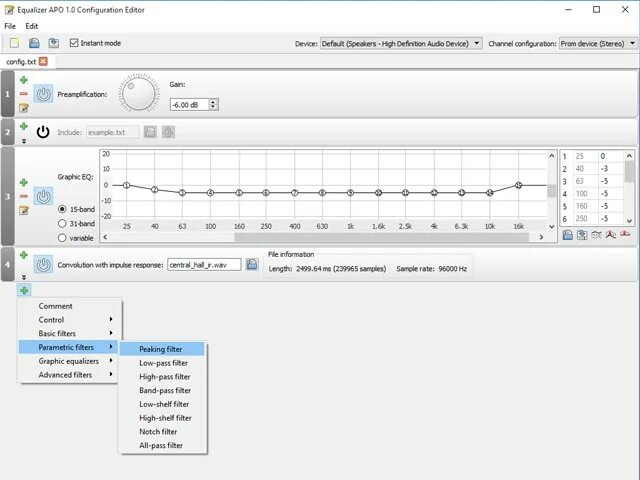This screenshot has height=480, width=640.
Task: Select High-pass filter
Action: [162, 377]
